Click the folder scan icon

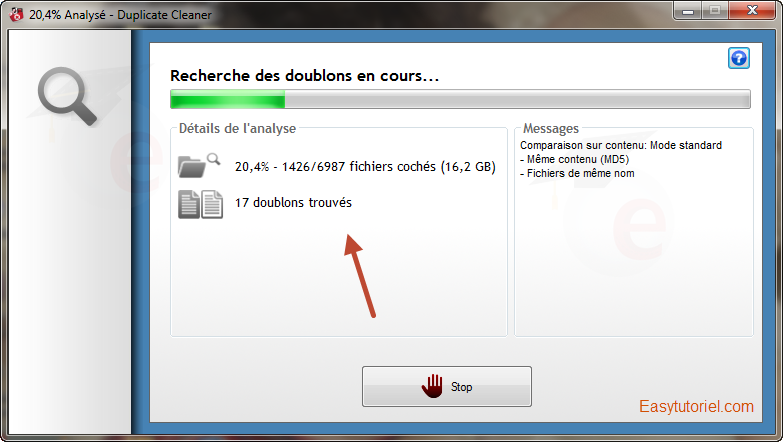[199, 165]
